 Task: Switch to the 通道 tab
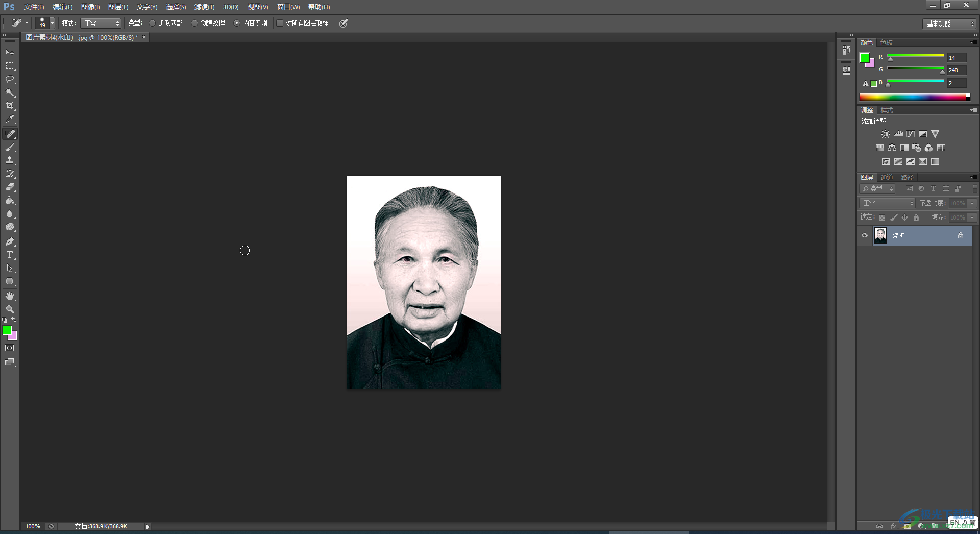[x=887, y=178]
